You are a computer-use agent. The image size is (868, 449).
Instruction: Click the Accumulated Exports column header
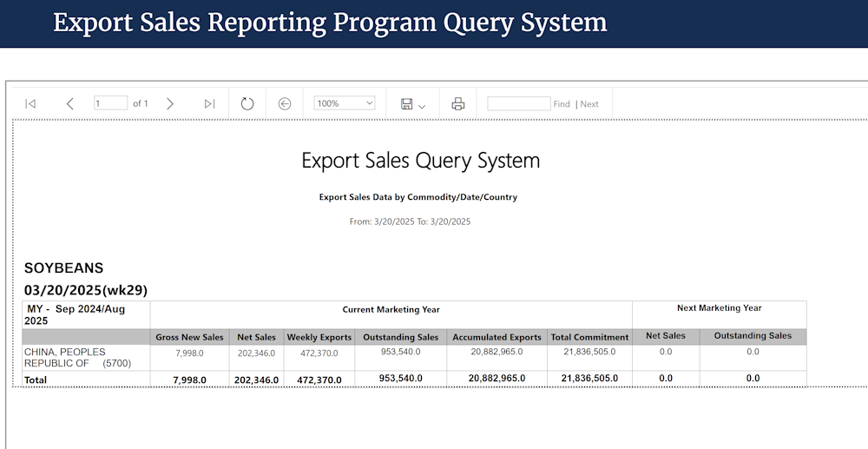[x=498, y=337]
